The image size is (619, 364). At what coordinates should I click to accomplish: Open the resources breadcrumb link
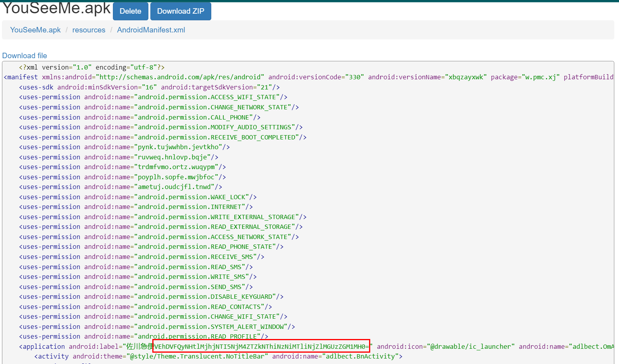tap(89, 30)
